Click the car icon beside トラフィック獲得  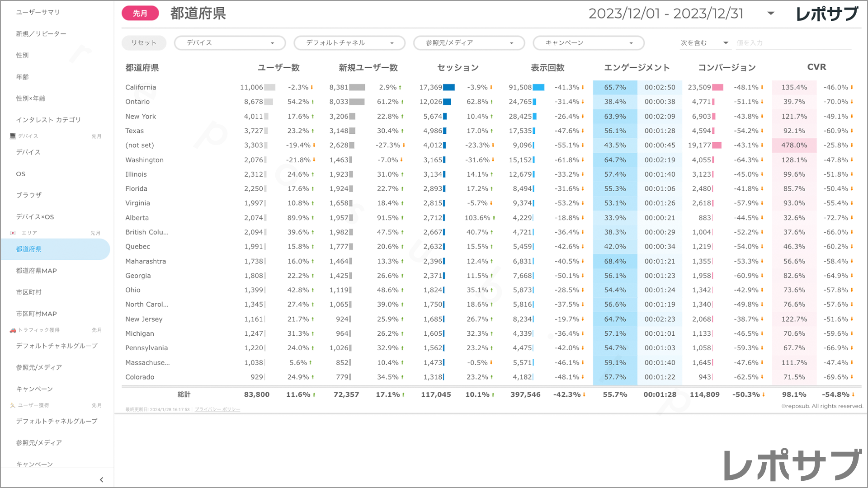[x=13, y=330]
